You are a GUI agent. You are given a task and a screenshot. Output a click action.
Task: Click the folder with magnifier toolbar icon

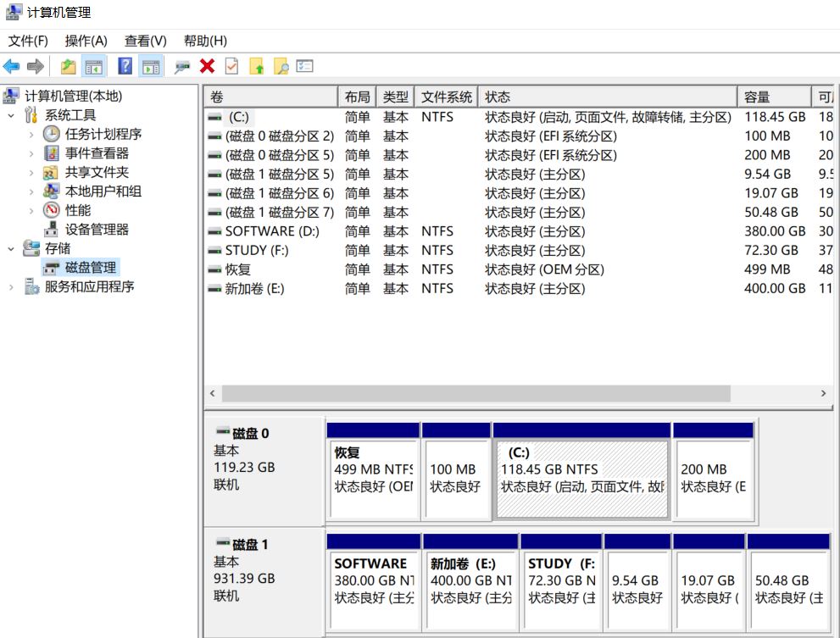[x=281, y=66]
